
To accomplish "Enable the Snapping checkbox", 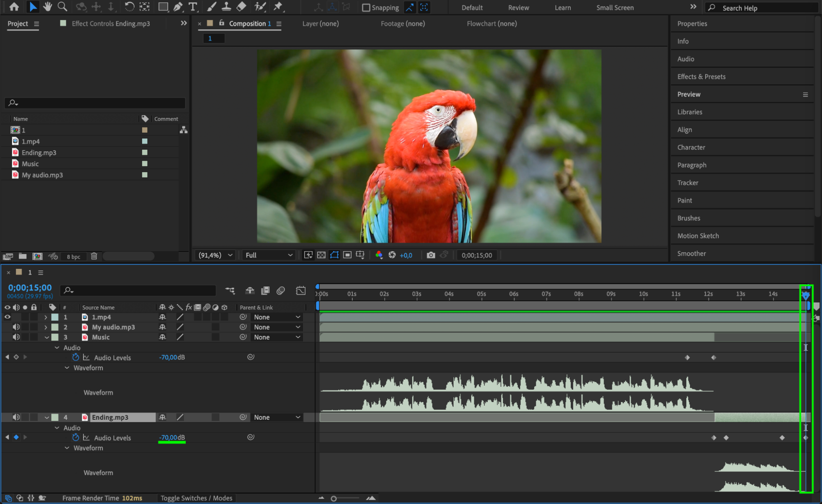I will coord(366,7).
